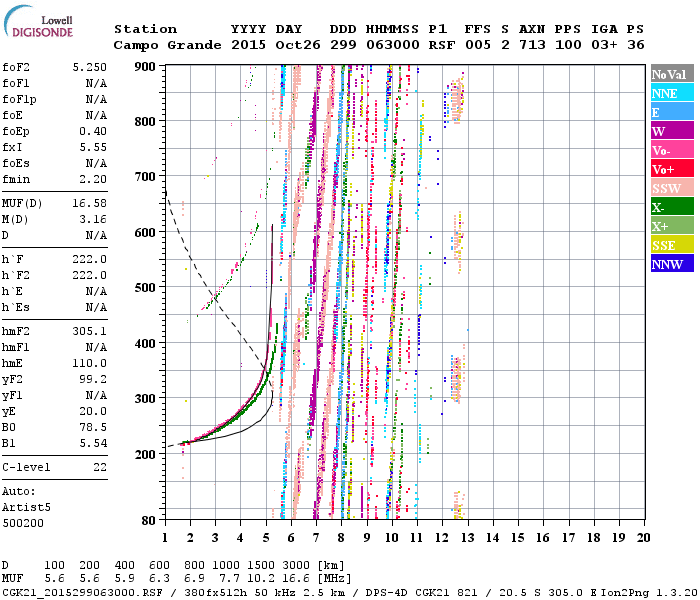Click the h`F value 222.0
The image size is (700, 600).
[x=90, y=259]
